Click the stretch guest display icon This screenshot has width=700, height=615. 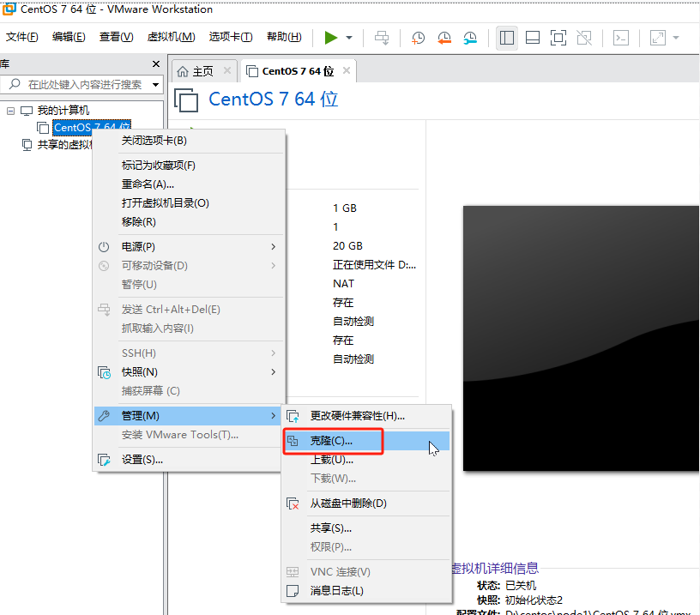click(658, 38)
